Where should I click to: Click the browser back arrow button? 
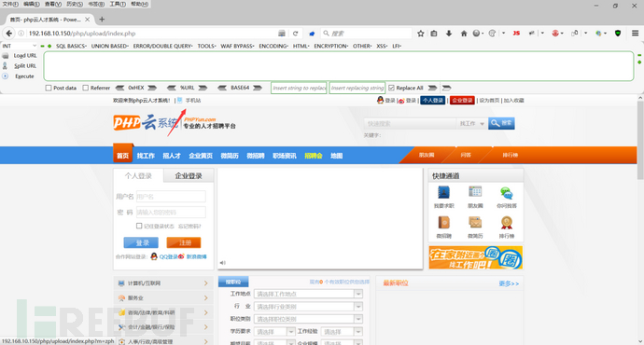point(9,34)
